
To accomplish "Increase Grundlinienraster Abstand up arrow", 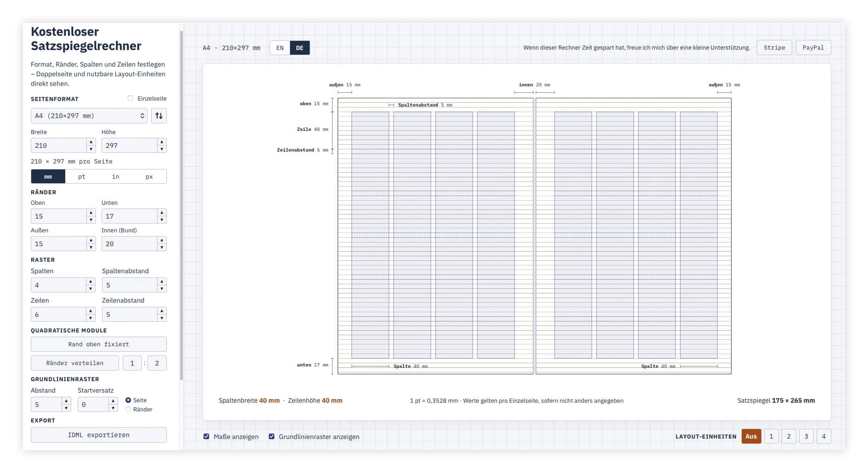I will (66, 401).
